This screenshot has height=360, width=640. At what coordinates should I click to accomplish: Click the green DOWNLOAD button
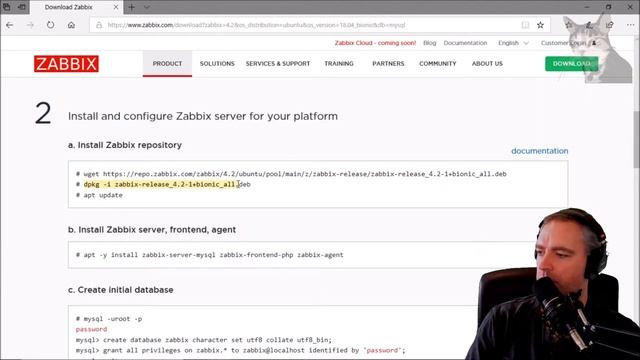pyautogui.click(x=571, y=64)
